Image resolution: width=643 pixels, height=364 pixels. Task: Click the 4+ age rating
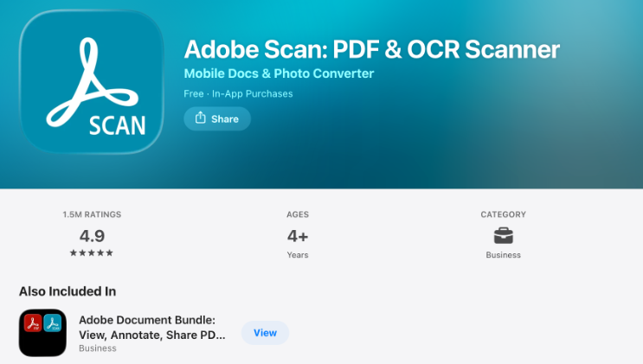pyautogui.click(x=298, y=235)
